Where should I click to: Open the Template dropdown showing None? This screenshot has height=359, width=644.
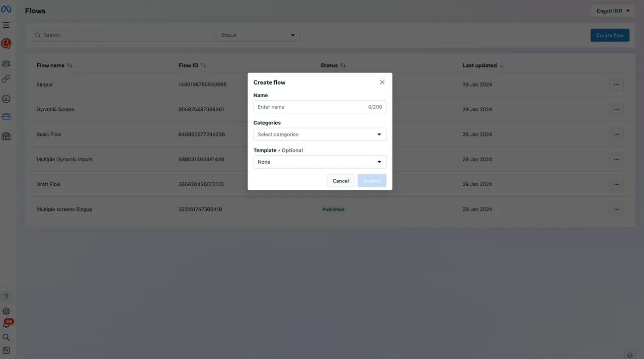coord(319,162)
